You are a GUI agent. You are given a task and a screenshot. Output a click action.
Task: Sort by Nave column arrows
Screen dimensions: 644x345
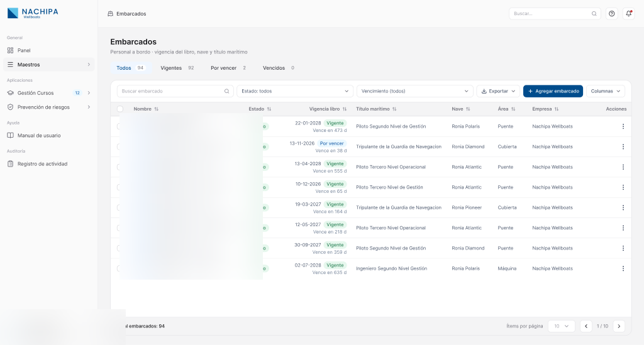[x=468, y=109]
